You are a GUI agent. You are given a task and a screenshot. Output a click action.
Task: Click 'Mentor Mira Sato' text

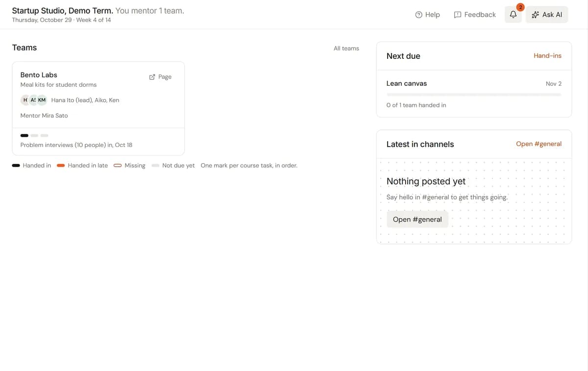pyautogui.click(x=44, y=116)
